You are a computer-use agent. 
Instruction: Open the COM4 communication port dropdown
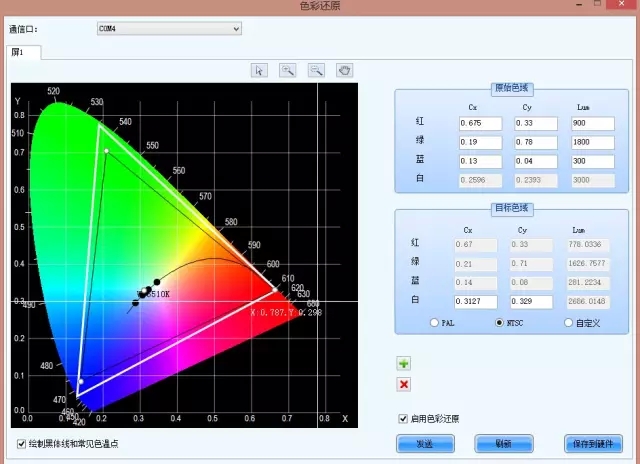coord(169,29)
